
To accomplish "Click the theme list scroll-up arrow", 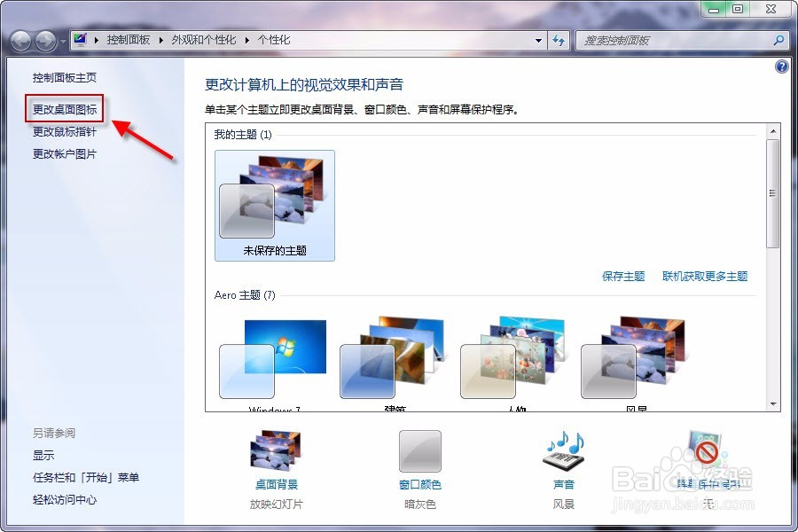I will click(x=773, y=131).
